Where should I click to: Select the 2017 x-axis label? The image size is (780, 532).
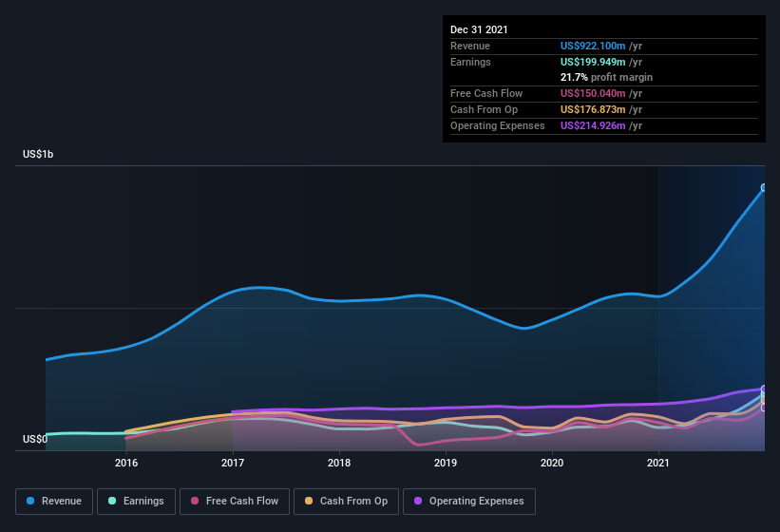pos(233,463)
